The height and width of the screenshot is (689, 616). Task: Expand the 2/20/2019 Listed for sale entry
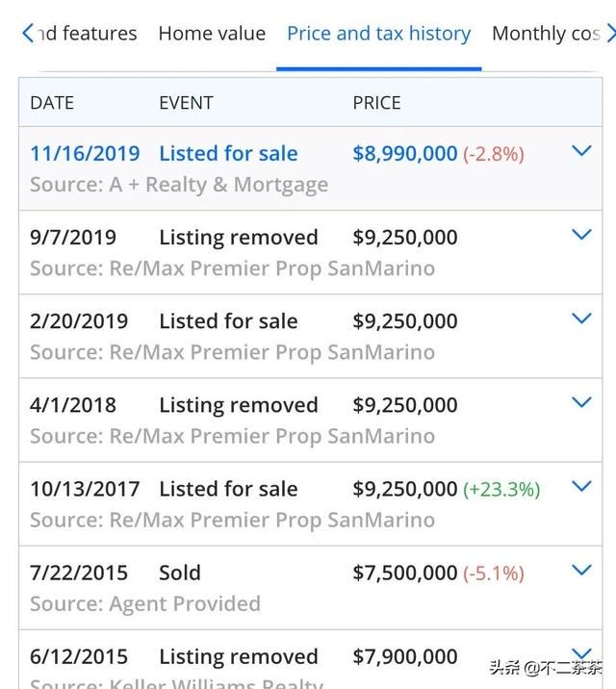click(x=581, y=319)
